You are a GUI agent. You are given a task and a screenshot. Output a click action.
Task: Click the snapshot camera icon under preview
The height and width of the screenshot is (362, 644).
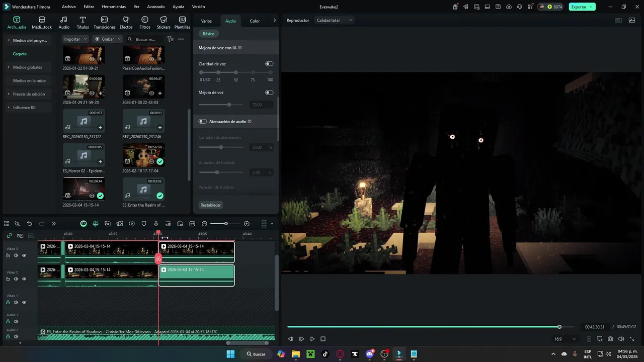[610, 339]
